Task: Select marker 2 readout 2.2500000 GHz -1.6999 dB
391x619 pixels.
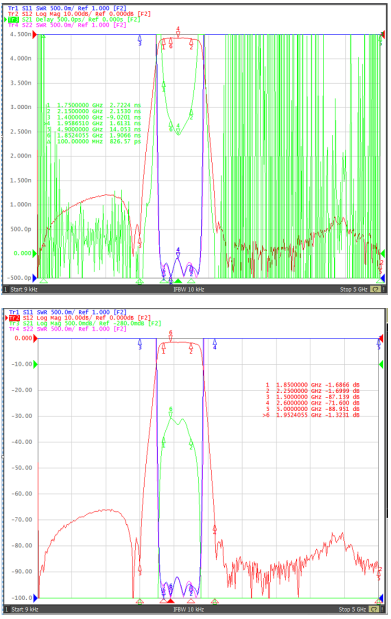Action: [x=312, y=390]
